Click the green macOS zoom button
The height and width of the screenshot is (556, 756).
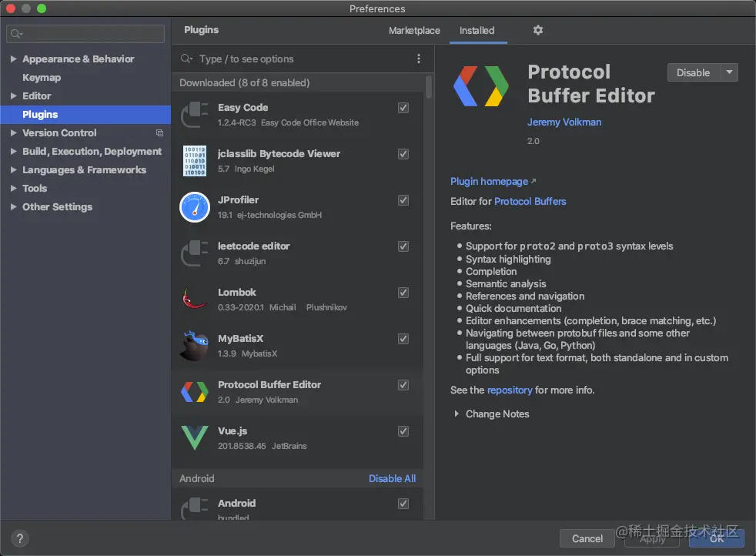coord(42,8)
